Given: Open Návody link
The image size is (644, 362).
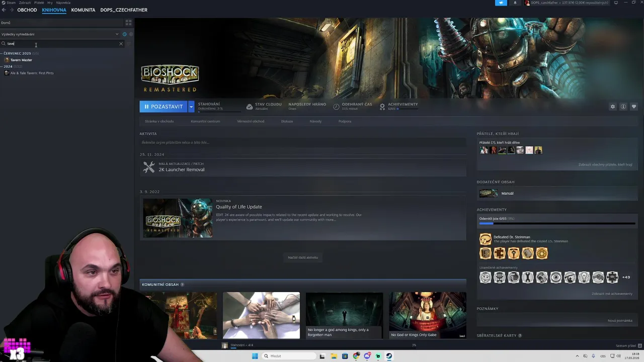Looking at the screenshot, I should coord(315,121).
